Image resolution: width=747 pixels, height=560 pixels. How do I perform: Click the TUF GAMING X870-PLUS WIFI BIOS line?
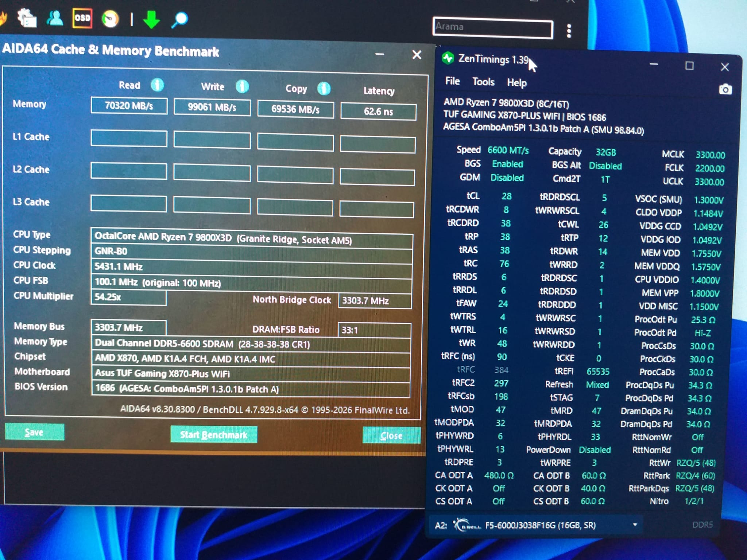click(525, 116)
